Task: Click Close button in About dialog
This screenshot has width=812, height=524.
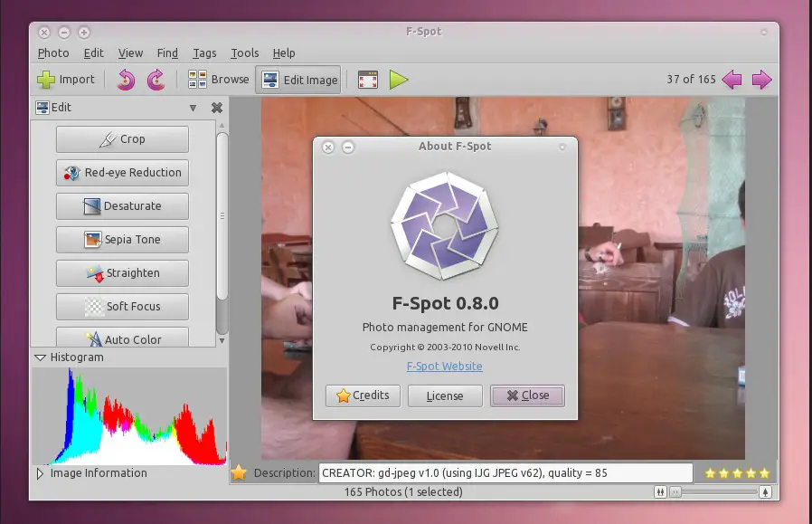Action: coord(527,396)
